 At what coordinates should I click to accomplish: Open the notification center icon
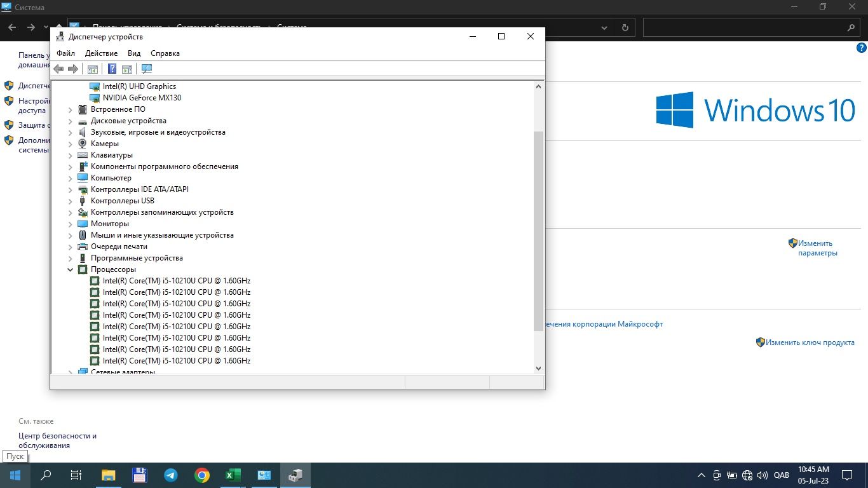click(846, 475)
